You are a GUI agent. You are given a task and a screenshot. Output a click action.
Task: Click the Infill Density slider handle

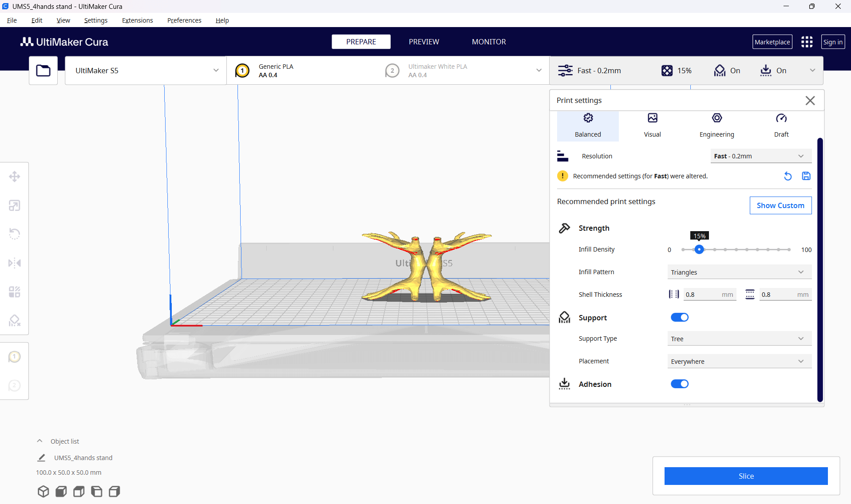tap(699, 249)
